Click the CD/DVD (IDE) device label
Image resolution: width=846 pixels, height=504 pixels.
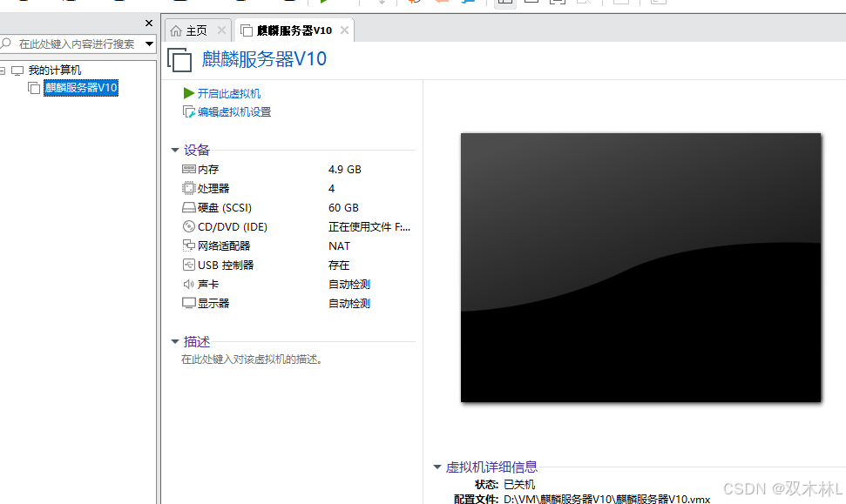tap(233, 226)
